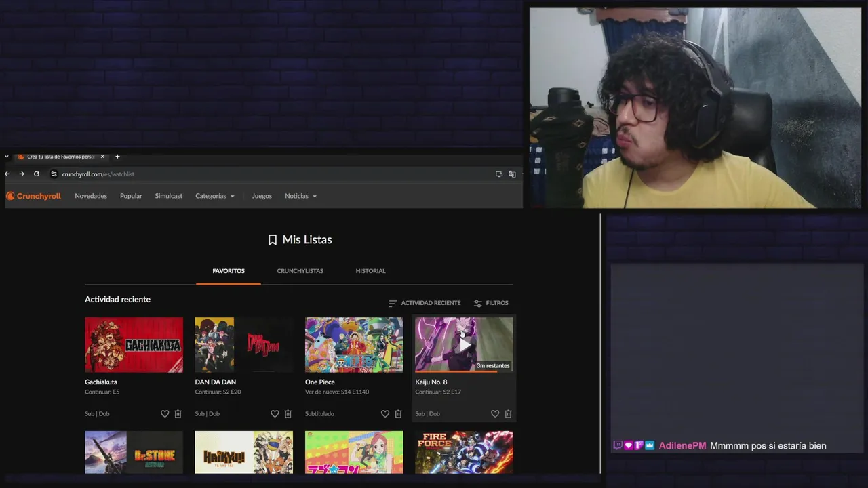Open the Filtros filter options
This screenshot has width=868, height=488.
[491, 303]
